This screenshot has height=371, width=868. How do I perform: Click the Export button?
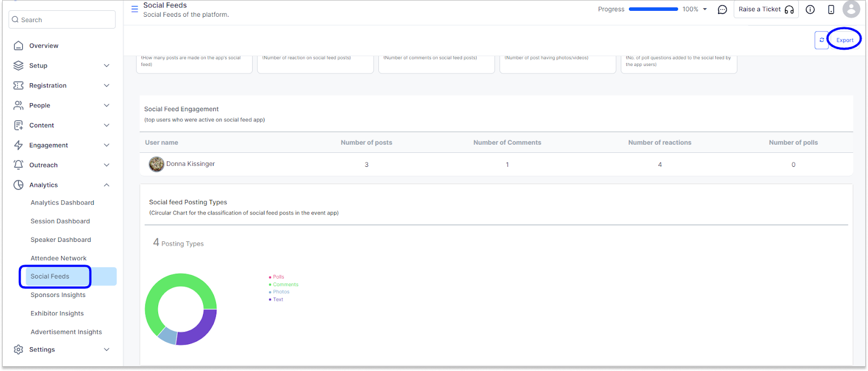(x=845, y=40)
